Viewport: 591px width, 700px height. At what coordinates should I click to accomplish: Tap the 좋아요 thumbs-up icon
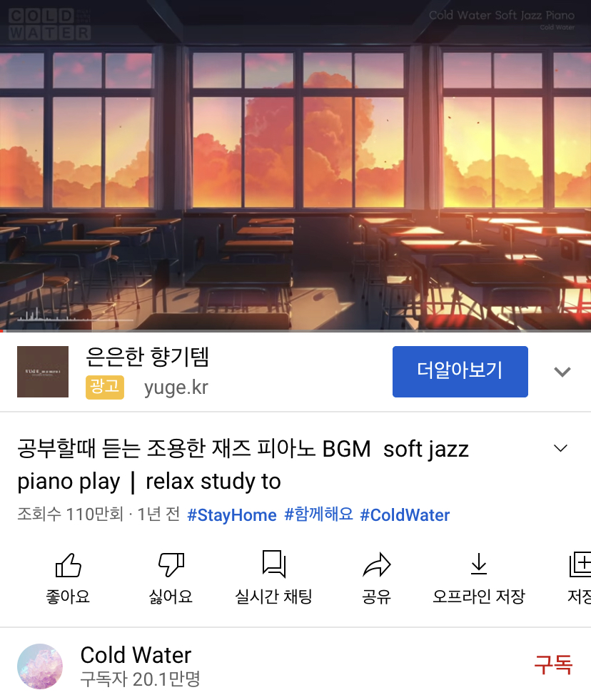tap(68, 564)
